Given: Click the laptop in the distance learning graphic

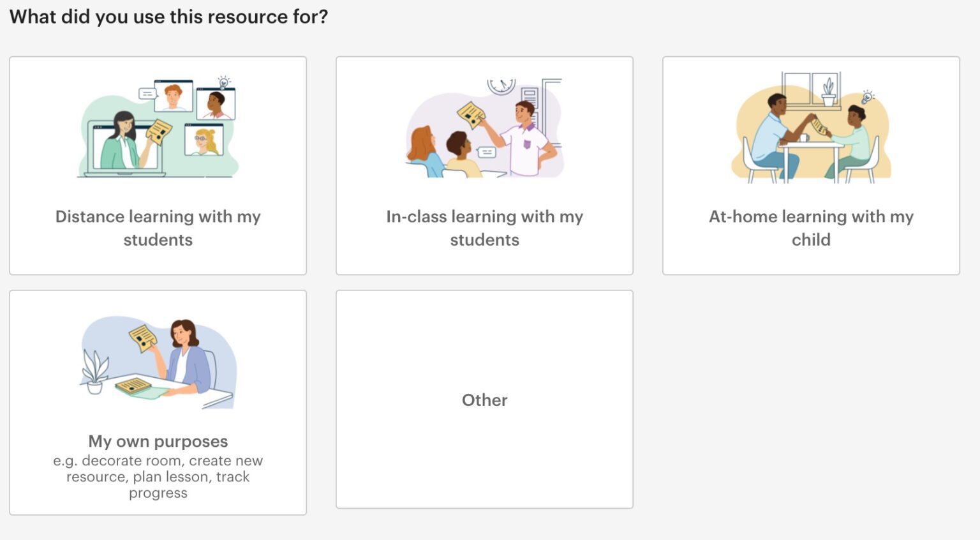Looking at the screenshot, I should (x=124, y=147).
